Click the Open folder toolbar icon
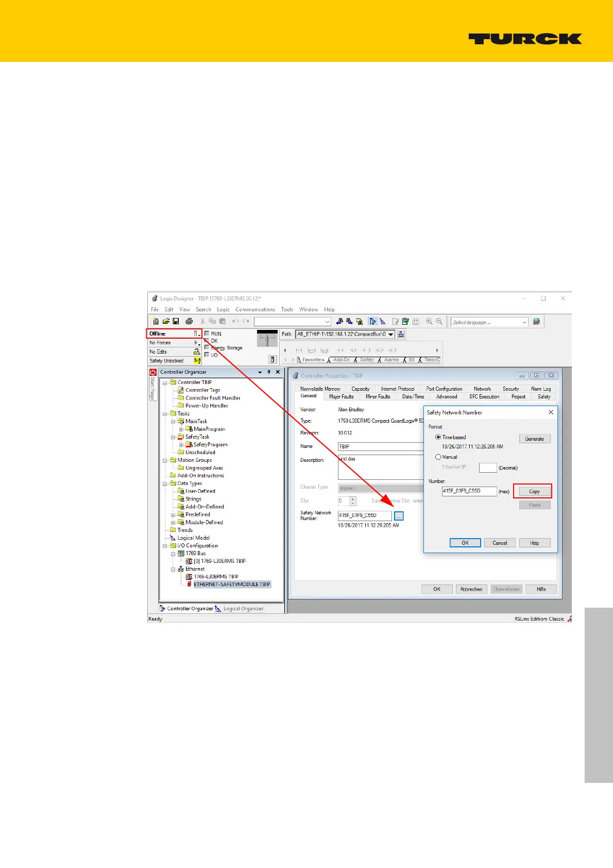613x868 pixels. pos(166,322)
